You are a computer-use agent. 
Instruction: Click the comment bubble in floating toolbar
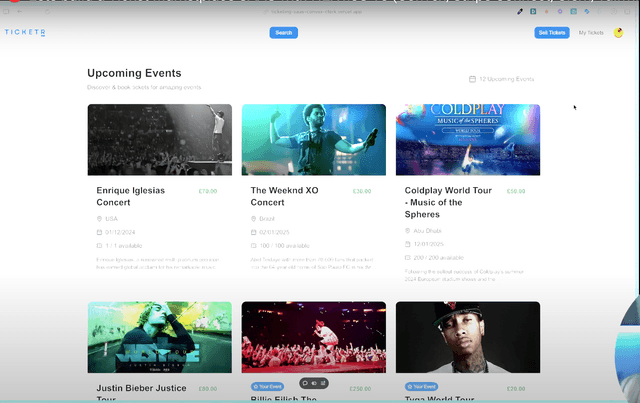tap(305, 383)
